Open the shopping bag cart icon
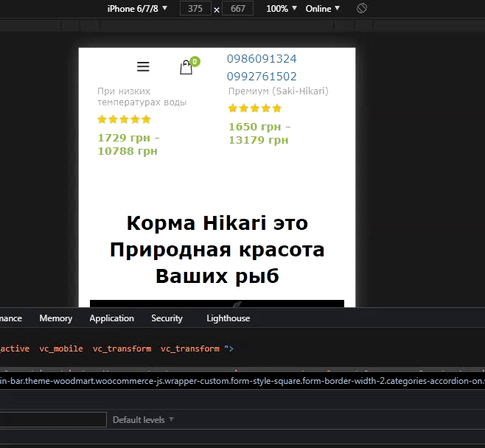The image size is (485, 448). tap(186, 67)
